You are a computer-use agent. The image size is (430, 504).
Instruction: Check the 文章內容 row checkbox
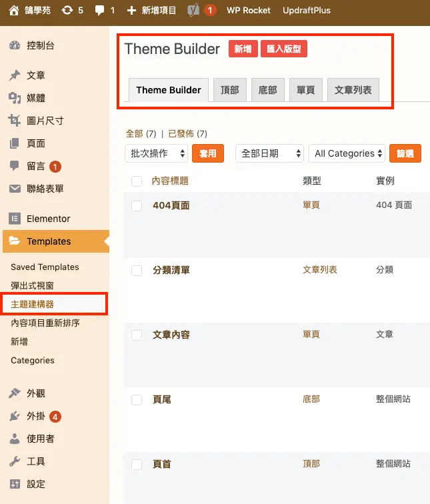click(x=137, y=335)
